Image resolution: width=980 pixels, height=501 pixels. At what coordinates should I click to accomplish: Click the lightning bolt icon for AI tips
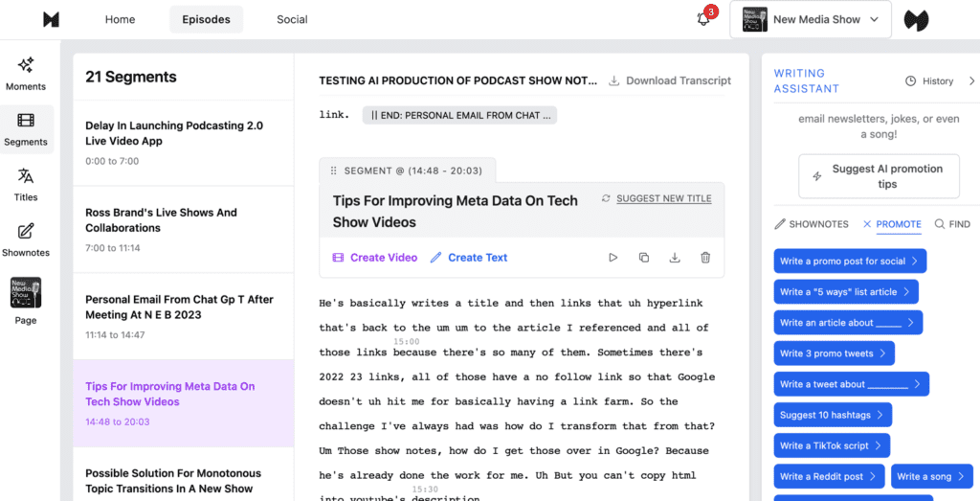tap(817, 176)
